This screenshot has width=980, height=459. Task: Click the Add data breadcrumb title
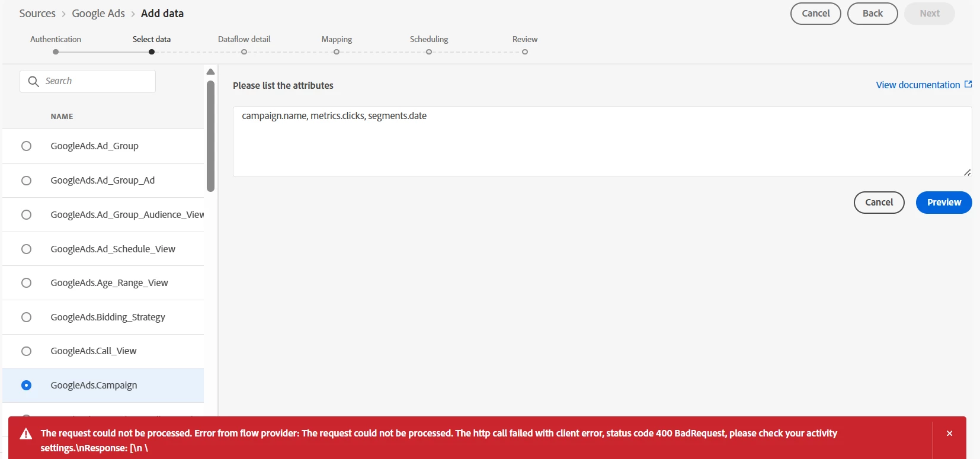tap(162, 13)
